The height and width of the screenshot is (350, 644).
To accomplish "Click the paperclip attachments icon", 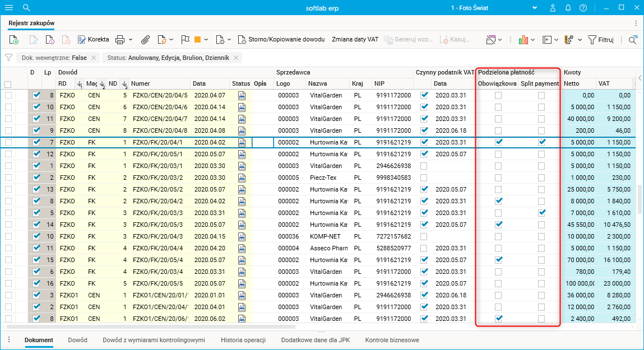I will pos(145,40).
